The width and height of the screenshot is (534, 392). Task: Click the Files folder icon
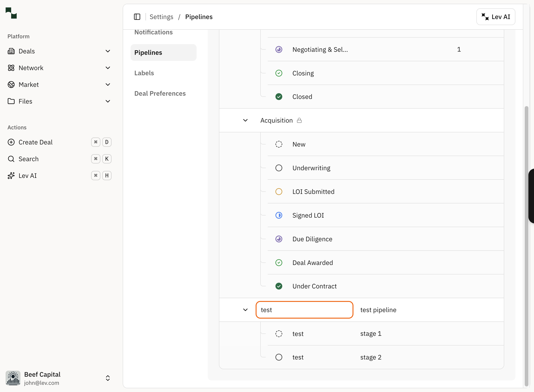tap(11, 101)
